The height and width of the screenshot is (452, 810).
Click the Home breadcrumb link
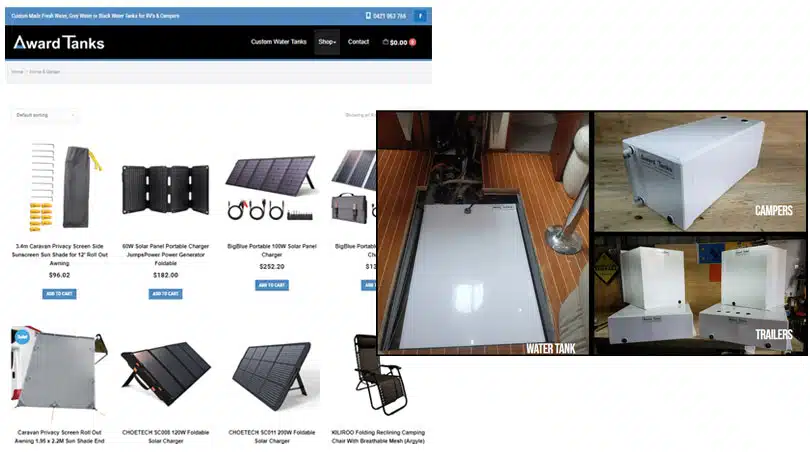click(17, 72)
